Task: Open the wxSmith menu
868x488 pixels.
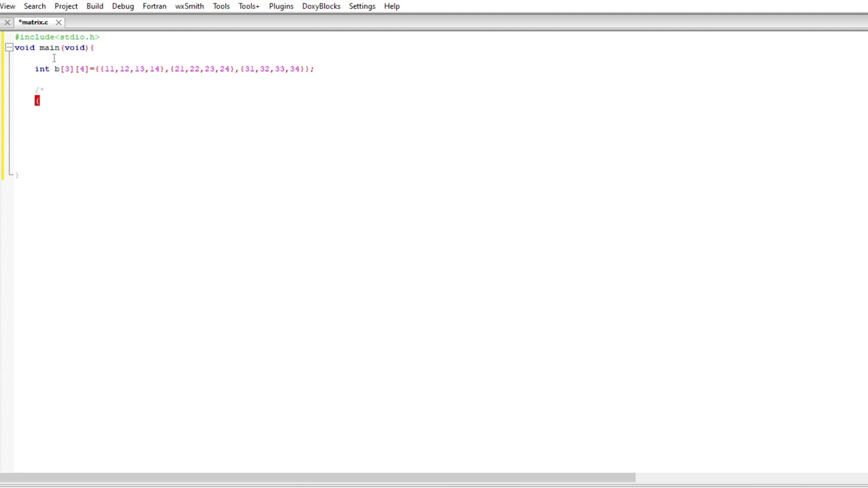Action: click(x=189, y=6)
